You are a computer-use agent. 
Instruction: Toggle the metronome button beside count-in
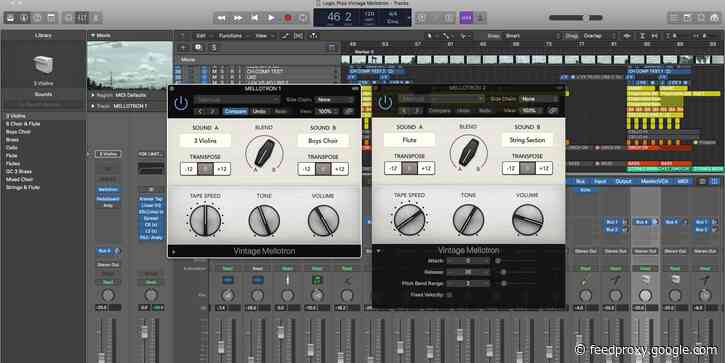[x=480, y=18]
